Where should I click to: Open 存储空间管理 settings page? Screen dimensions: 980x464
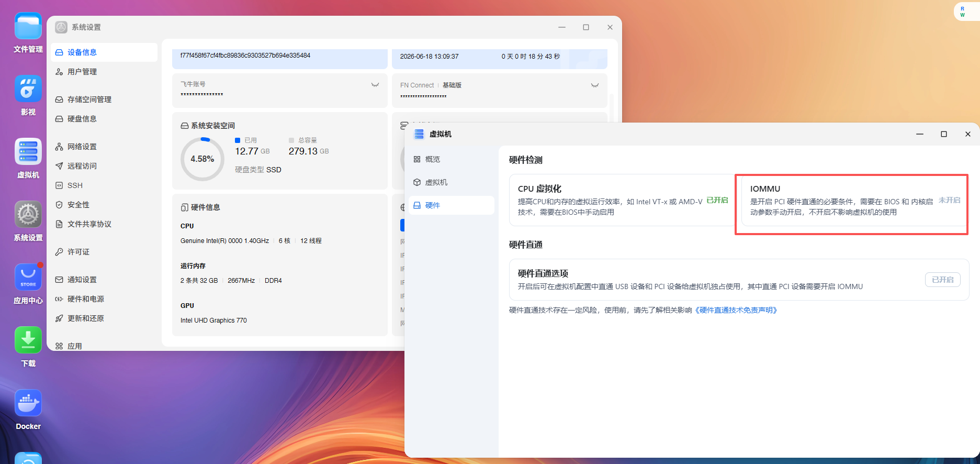point(104,100)
